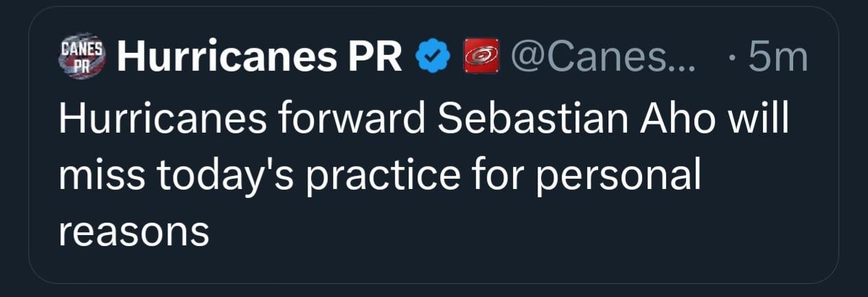Click the word "Sebastian" in the tweet

click(x=532, y=120)
